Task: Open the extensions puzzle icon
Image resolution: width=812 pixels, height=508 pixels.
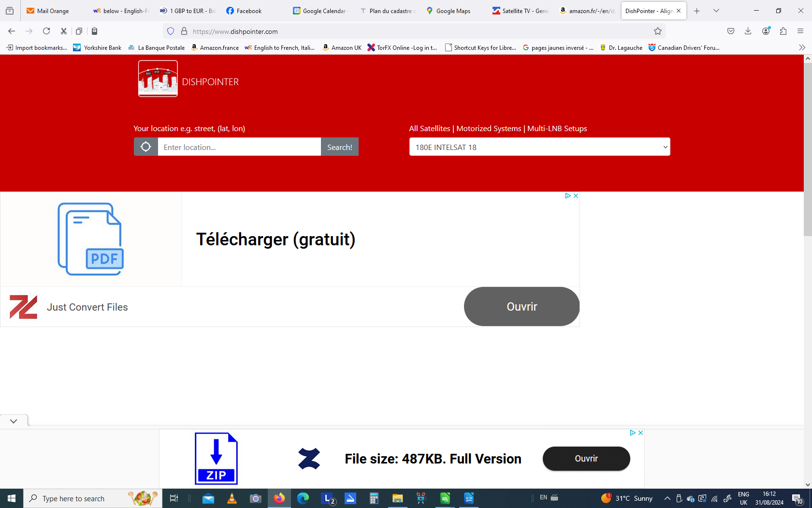Action: click(x=783, y=31)
